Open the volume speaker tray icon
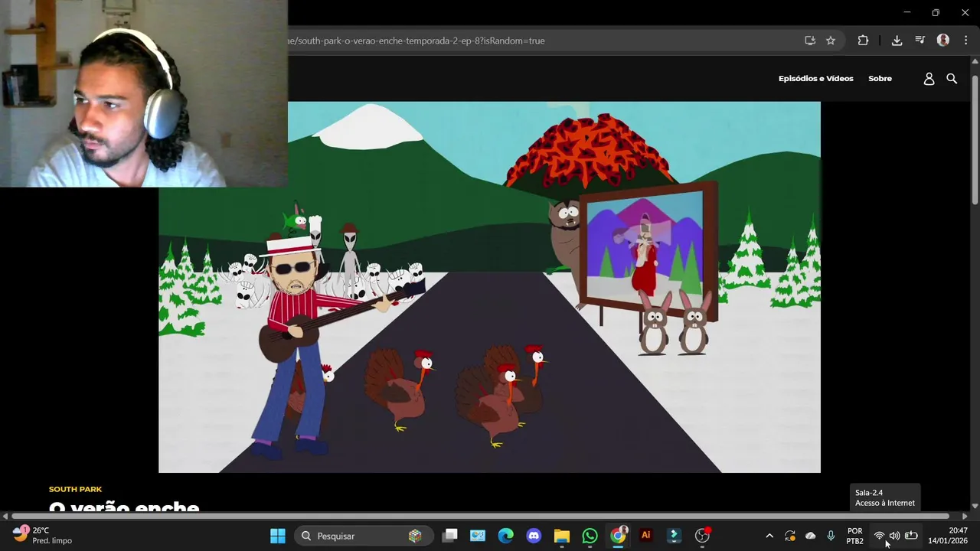Image resolution: width=980 pixels, height=551 pixels. click(x=894, y=536)
